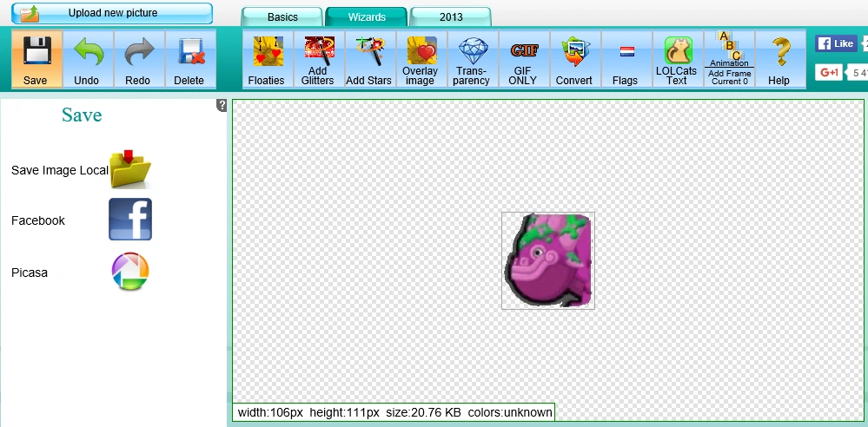Open the Convert tool
This screenshot has width=868, height=427.
(574, 59)
